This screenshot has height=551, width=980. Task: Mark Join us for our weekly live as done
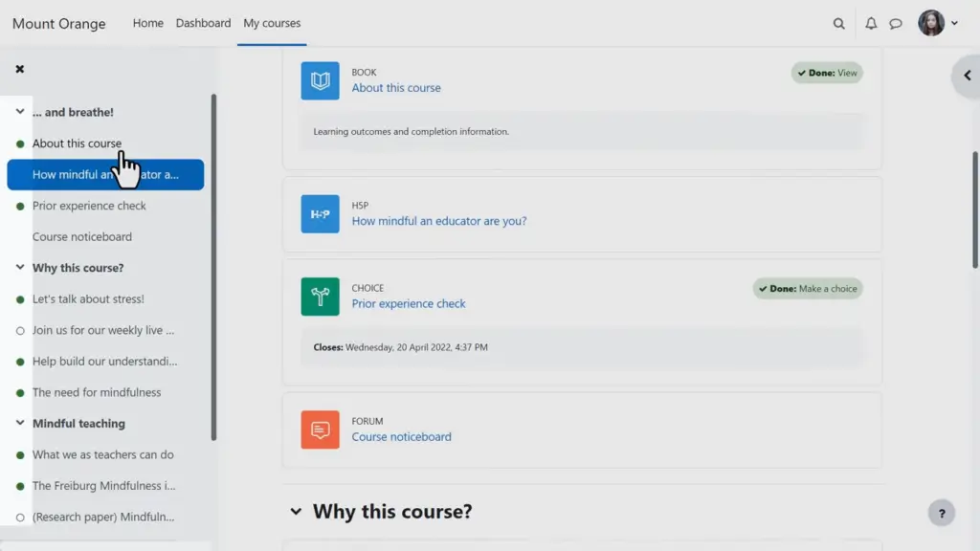(21, 330)
